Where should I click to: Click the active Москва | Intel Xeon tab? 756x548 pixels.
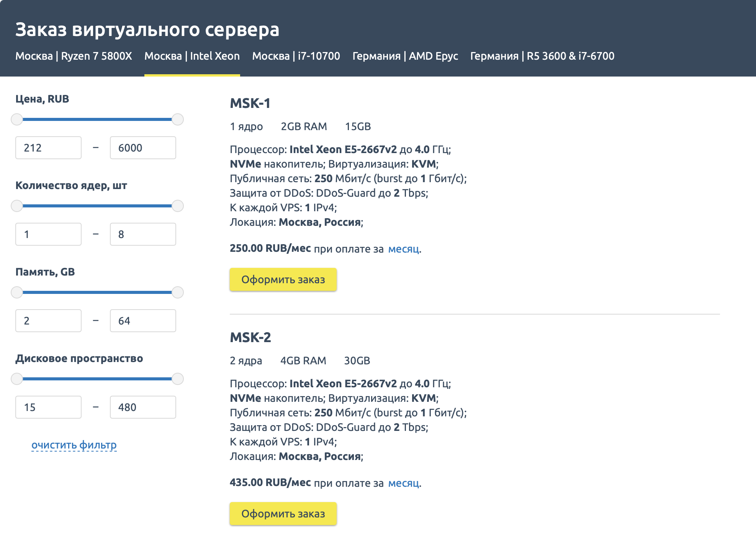point(192,56)
